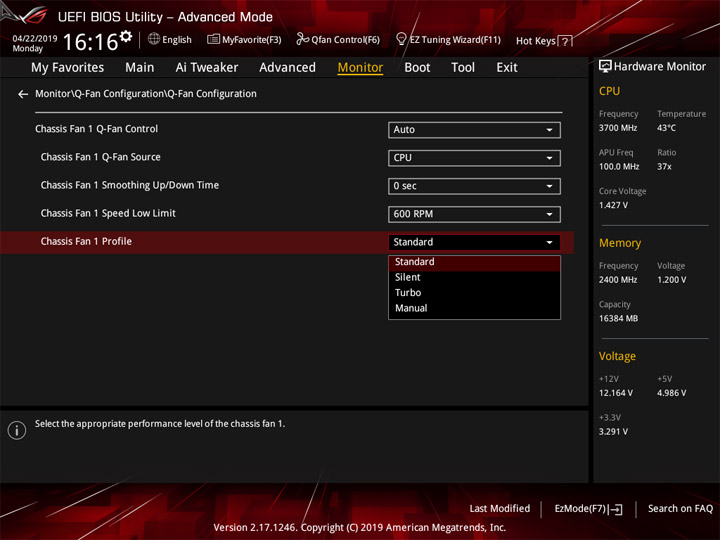Screen dimensions: 720x540
Task: Click the +12V reading 12.164 V
Action: 615,394
